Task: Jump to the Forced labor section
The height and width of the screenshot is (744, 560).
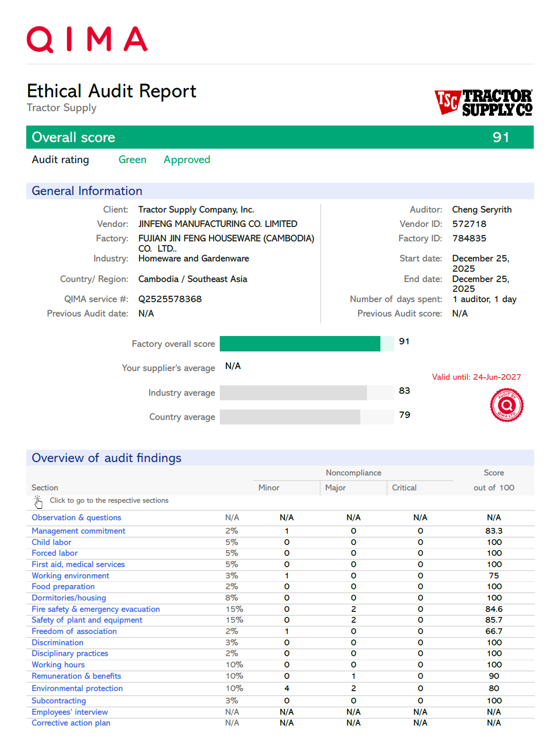Action: [x=55, y=553]
